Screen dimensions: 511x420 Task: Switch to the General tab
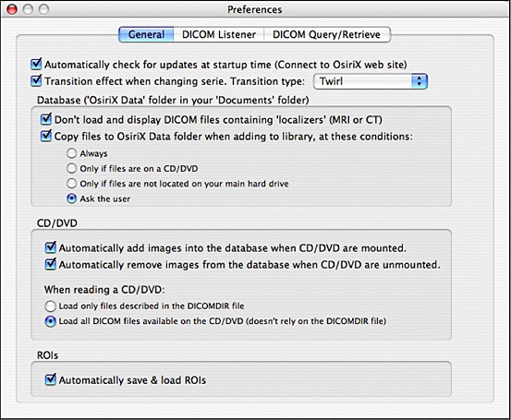[146, 34]
